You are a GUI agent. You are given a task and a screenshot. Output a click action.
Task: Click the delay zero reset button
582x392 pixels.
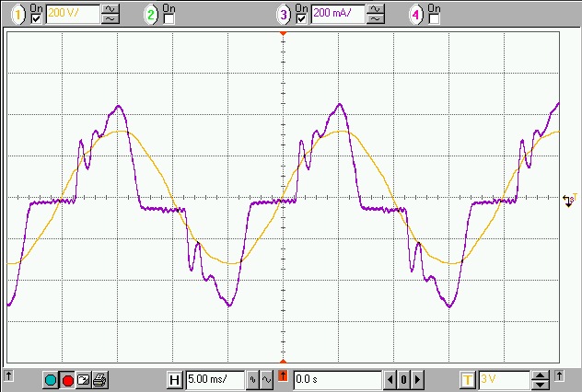(403, 379)
